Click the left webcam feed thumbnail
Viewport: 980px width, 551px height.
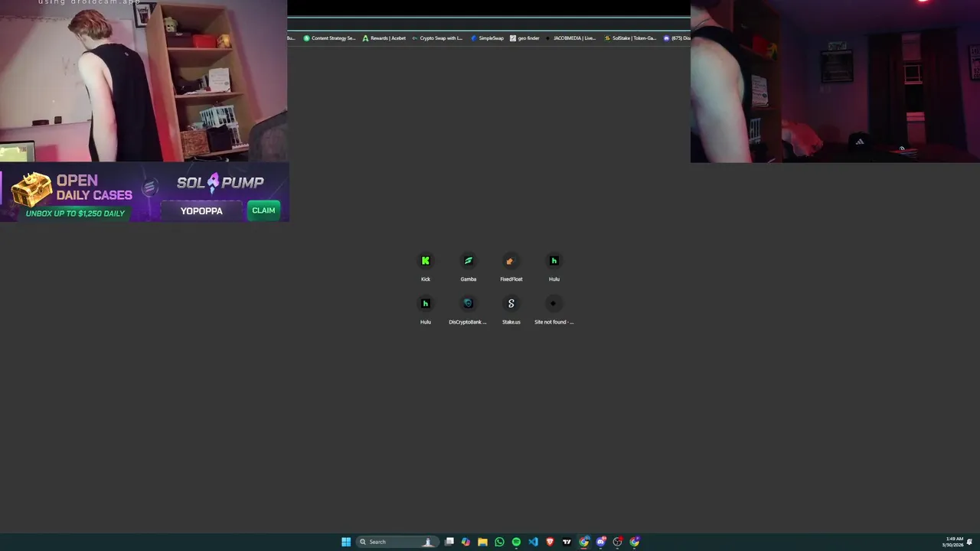pos(143,81)
